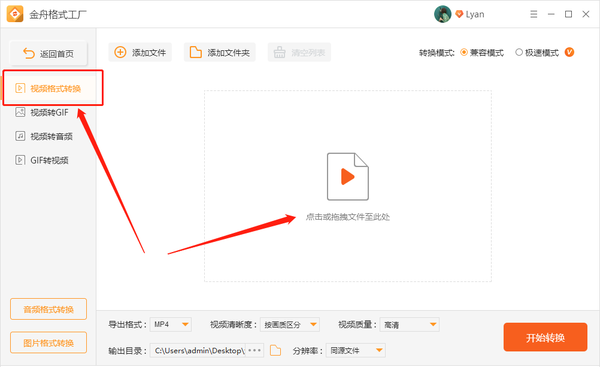Select the 极速模式 radio button
Screen dimensions: 600x367
tap(519, 52)
